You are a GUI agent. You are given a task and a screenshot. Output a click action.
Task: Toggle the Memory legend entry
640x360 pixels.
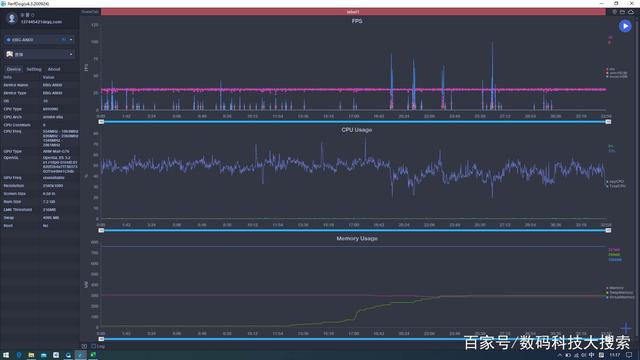click(x=615, y=288)
